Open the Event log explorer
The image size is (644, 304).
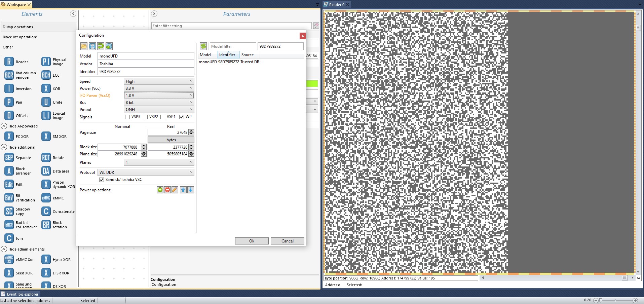tap(20, 294)
